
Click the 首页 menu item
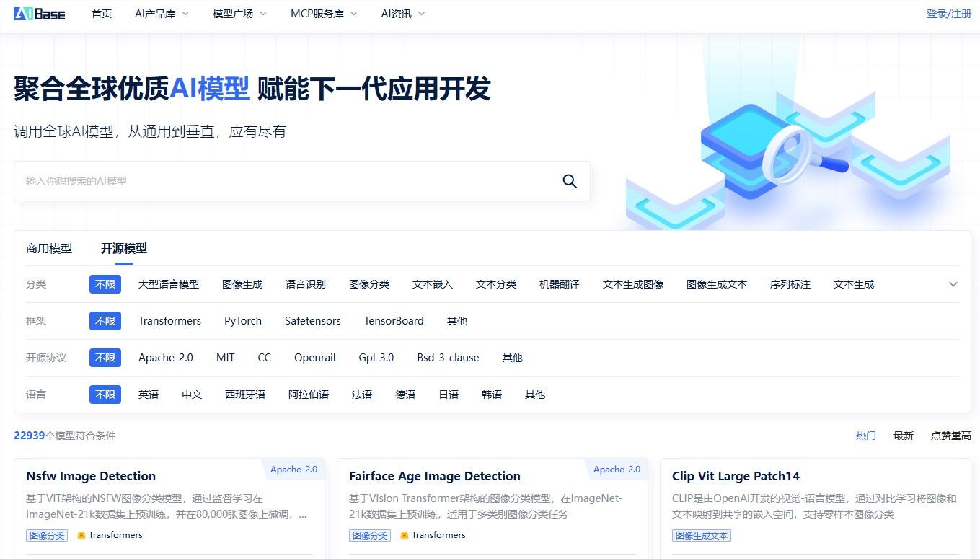pyautogui.click(x=102, y=13)
